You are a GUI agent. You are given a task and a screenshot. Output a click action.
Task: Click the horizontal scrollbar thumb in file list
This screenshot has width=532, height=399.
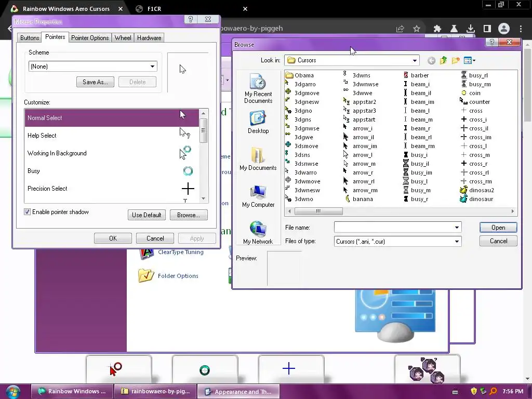tap(318, 211)
